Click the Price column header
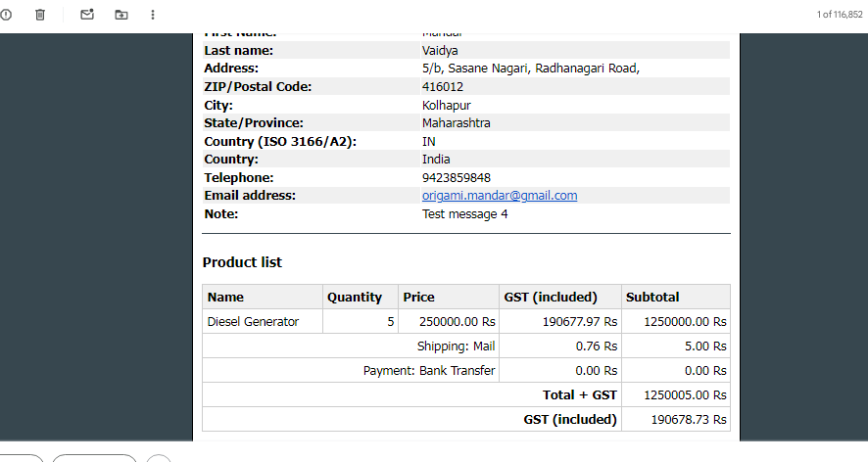This screenshot has height=462, width=868. pos(418,297)
